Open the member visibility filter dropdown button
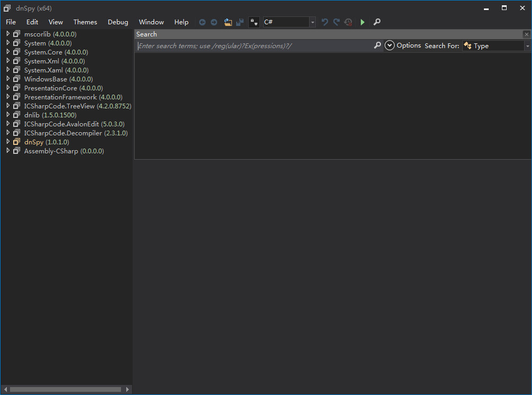Viewport: 532px width, 395px height. pyautogui.click(x=254, y=22)
